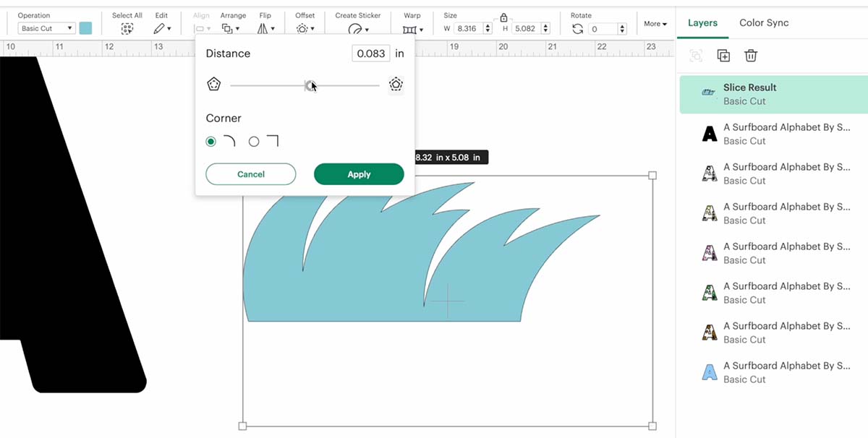
Task: Click the Offset tool icon
Action: (305, 29)
